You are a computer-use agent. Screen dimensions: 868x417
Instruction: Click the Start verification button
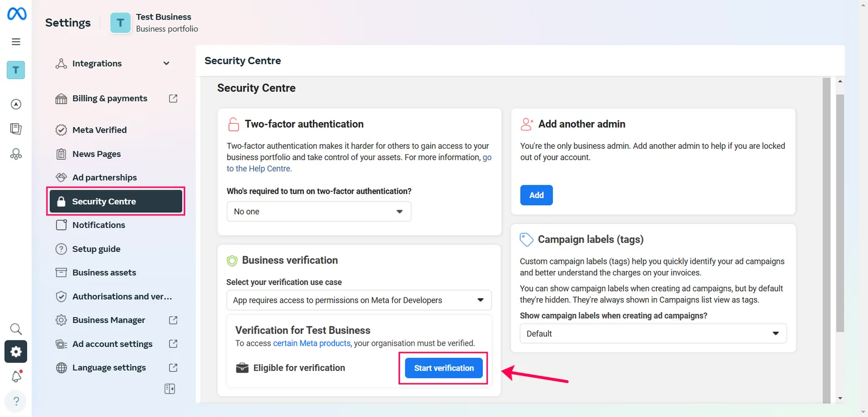coord(444,368)
